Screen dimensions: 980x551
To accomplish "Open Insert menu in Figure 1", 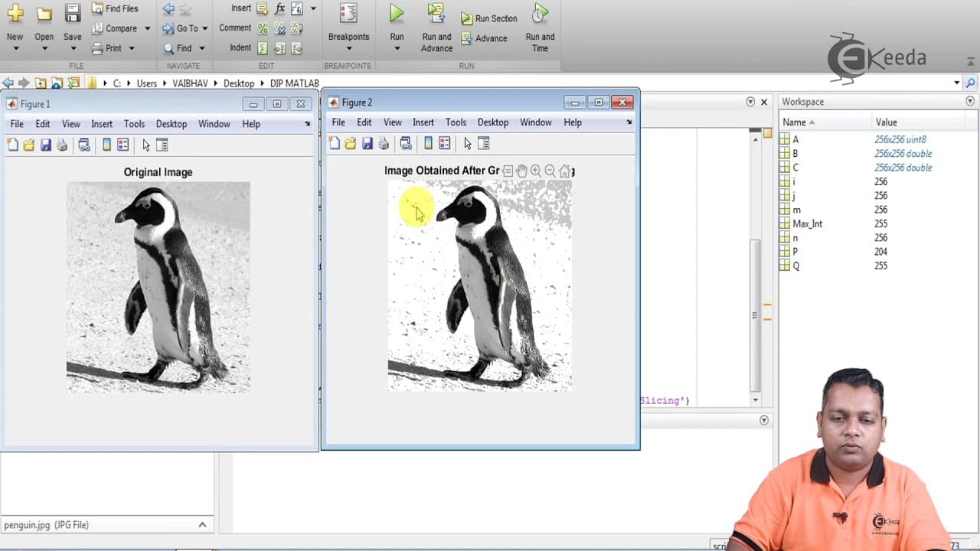I will tap(102, 124).
